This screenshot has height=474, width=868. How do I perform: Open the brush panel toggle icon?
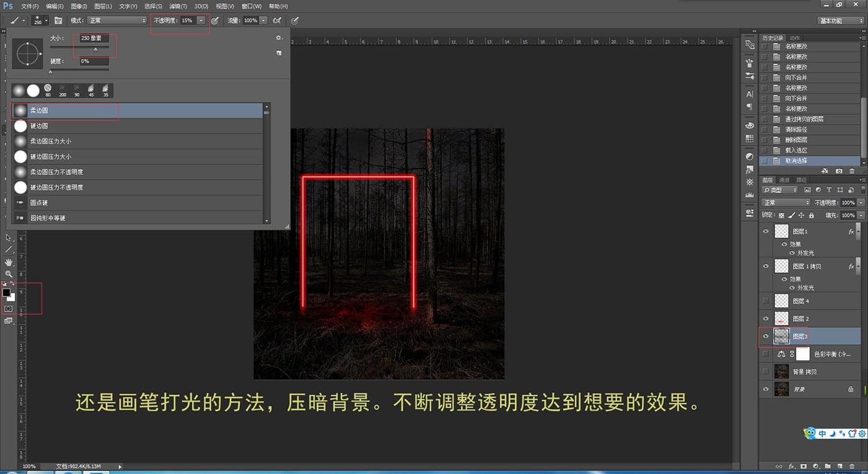(x=58, y=20)
